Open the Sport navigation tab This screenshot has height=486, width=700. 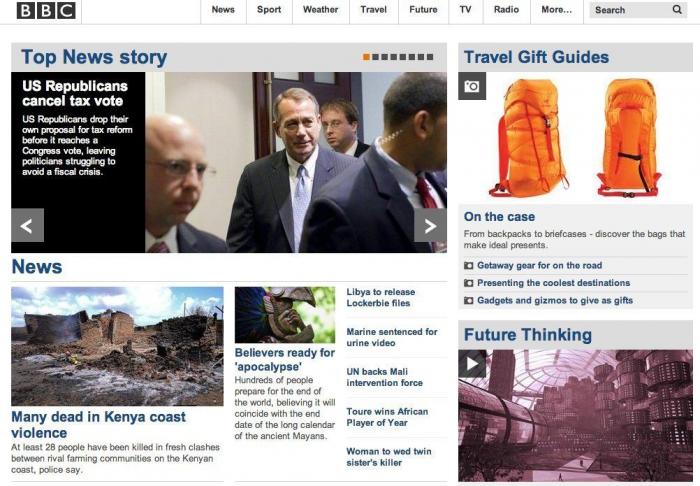point(269,10)
